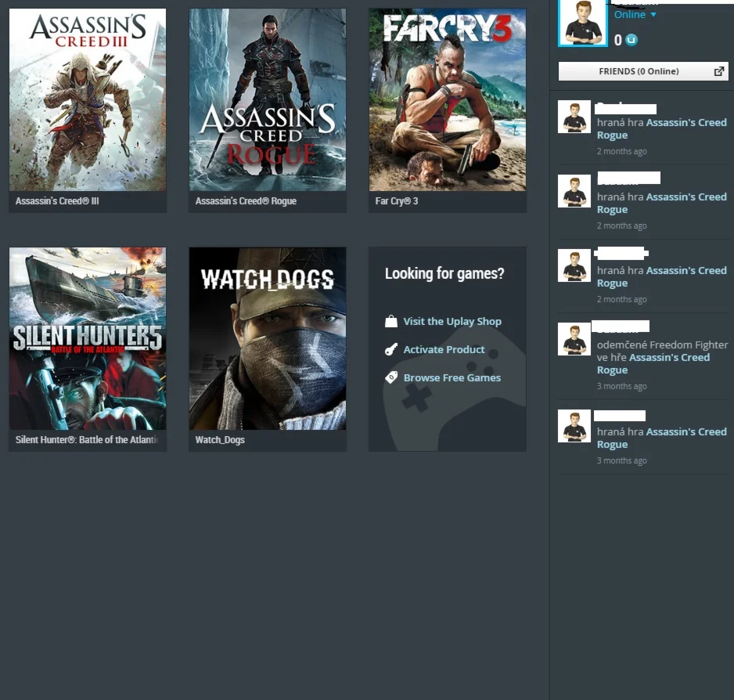Viewport: 734px width, 700px height.
Task: Open the Online status dropdown
Action: click(x=635, y=14)
